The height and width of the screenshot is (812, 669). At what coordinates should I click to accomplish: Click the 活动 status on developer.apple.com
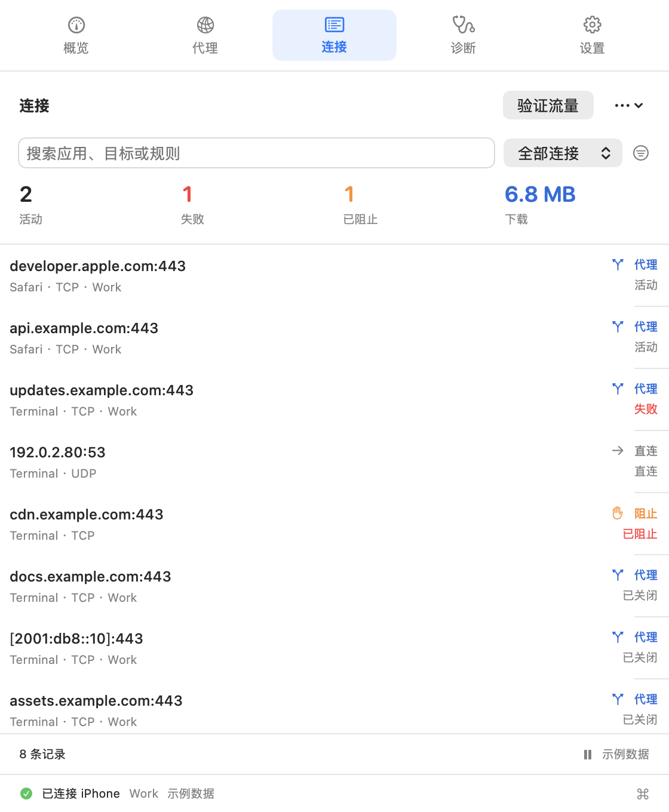(x=646, y=285)
